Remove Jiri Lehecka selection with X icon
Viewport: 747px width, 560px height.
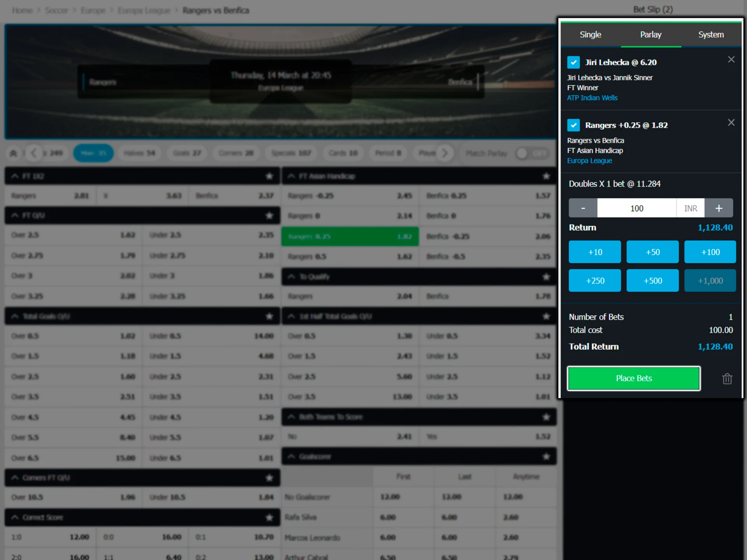731,59
